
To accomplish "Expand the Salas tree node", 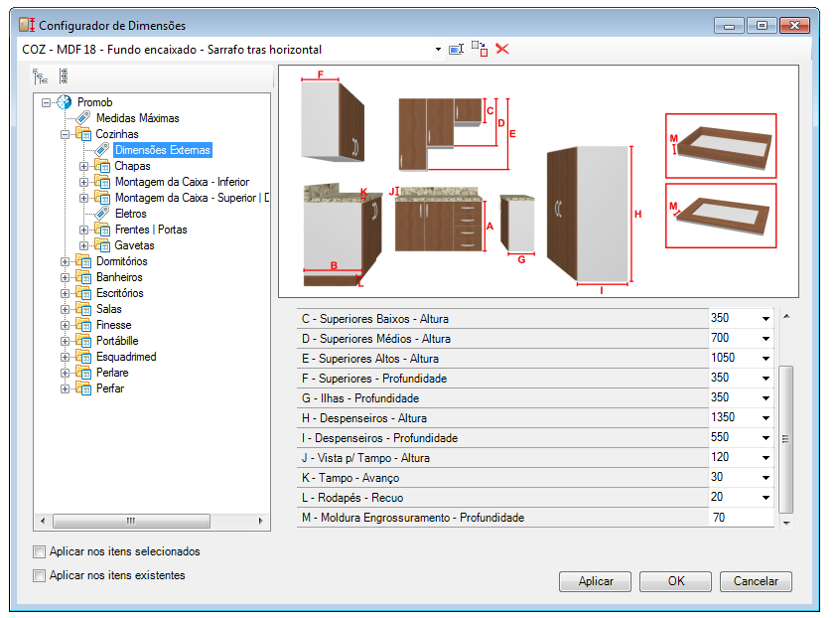I will click(65, 309).
